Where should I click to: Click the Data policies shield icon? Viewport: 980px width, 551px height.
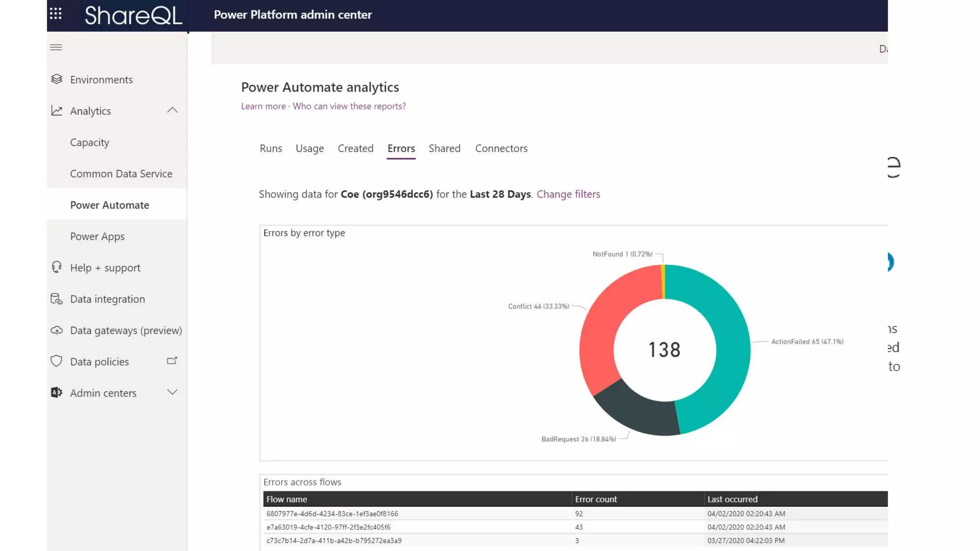click(56, 361)
